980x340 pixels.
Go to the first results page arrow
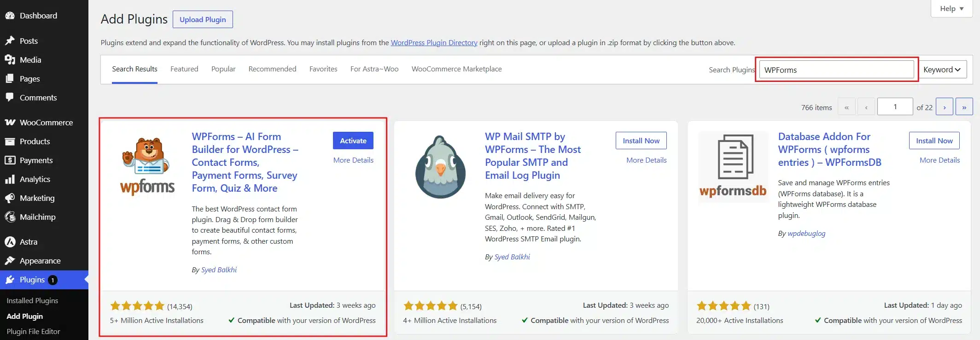pos(846,107)
